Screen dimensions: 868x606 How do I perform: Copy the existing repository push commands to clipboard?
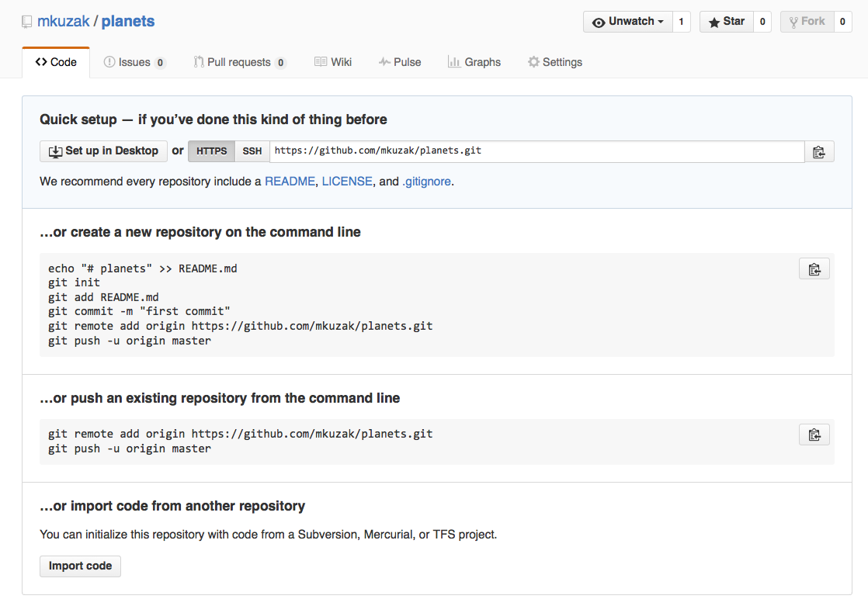(814, 434)
